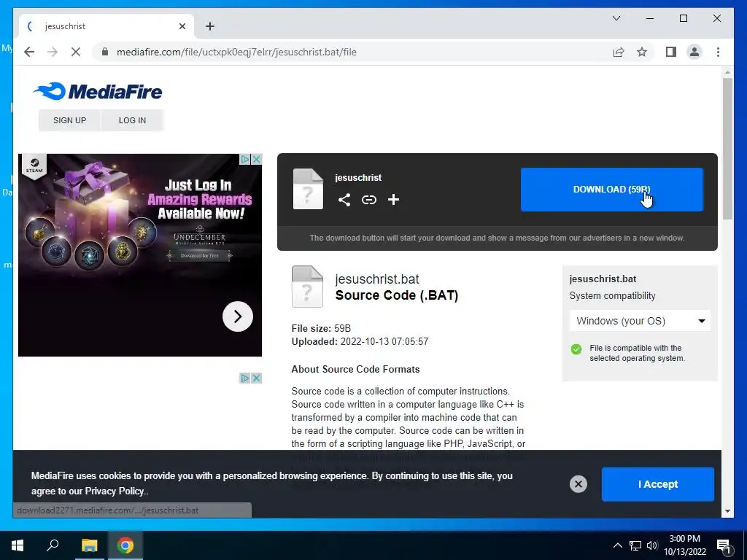This screenshot has height=560, width=747.
Task: Click the AdChoices icon on top ad
Action: [x=244, y=159]
